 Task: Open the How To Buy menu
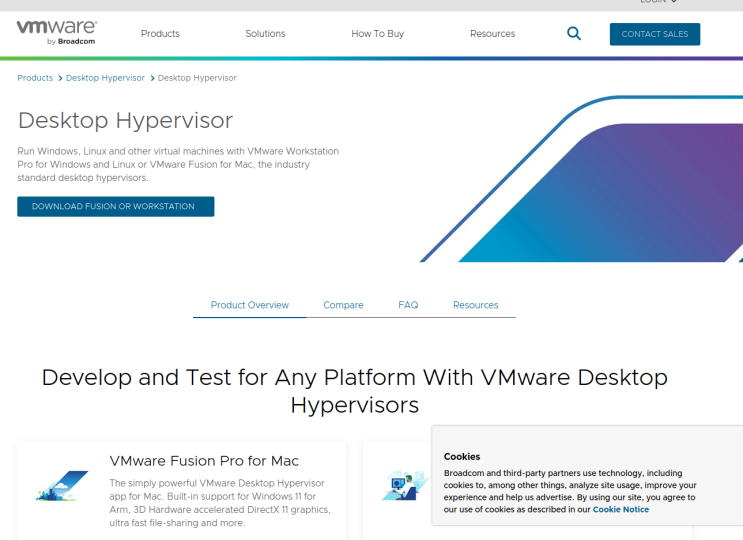coord(378,34)
